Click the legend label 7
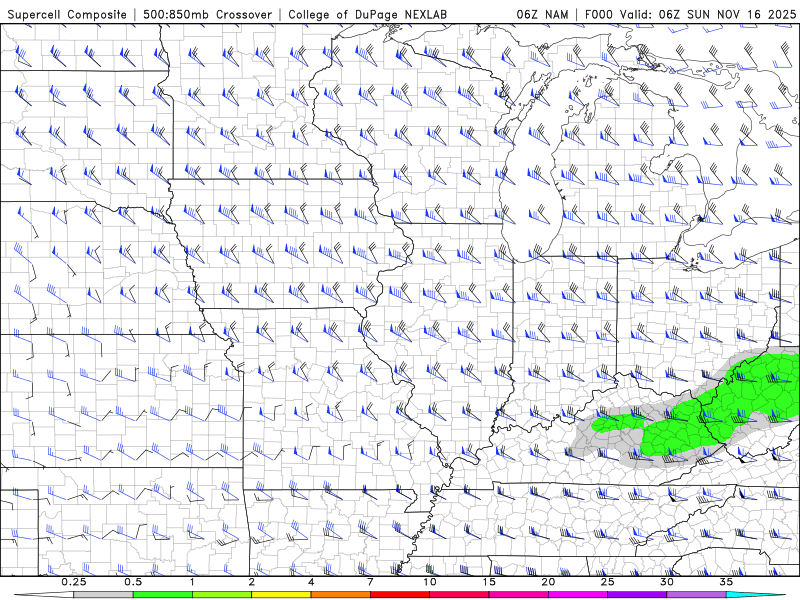The width and height of the screenshot is (800, 600). click(370, 582)
